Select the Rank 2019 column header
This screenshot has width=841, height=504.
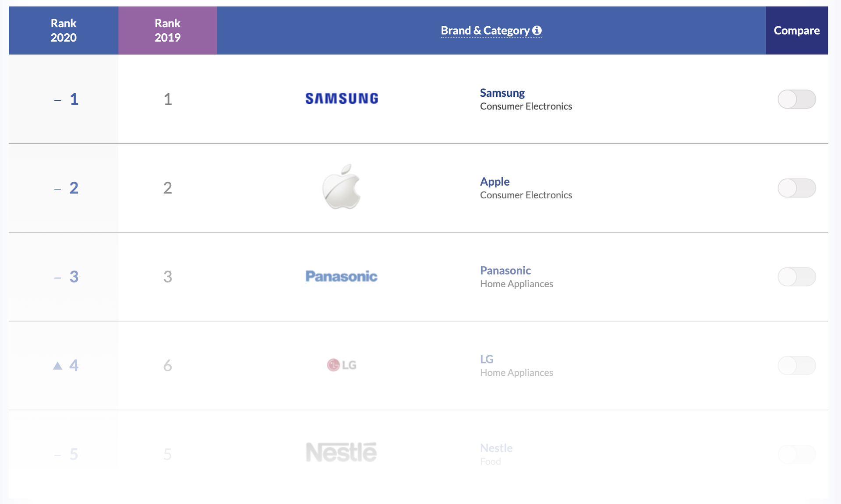[167, 30]
